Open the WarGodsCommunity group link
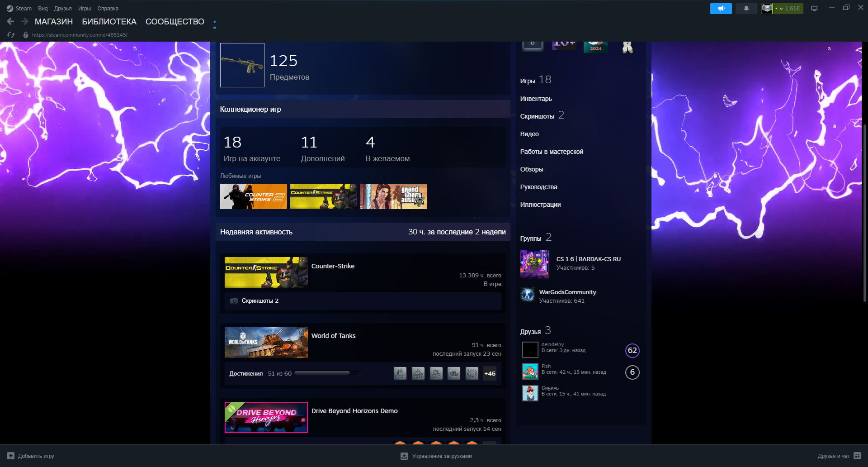 [x=567, y=292]
